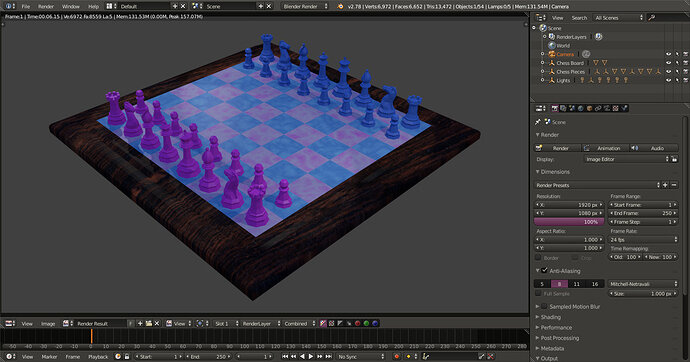The image size is (690, 362).
Task: Enable the Border checkbox
Action: (538, 257)
